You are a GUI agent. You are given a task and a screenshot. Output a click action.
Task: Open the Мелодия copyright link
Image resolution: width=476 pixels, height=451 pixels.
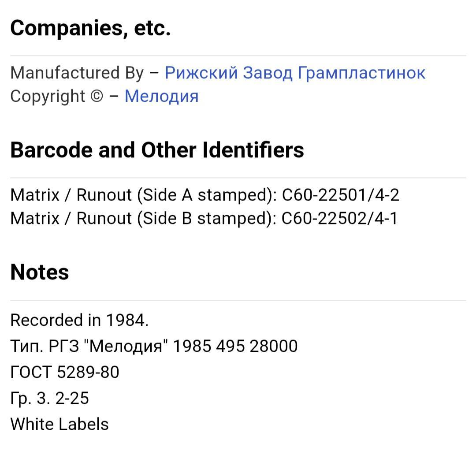(x=161, y=96)
